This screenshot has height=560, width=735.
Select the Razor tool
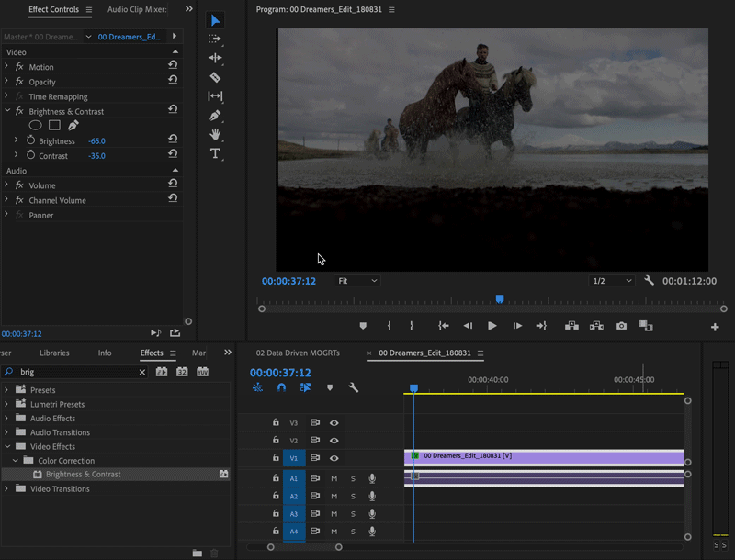(215, 77)
